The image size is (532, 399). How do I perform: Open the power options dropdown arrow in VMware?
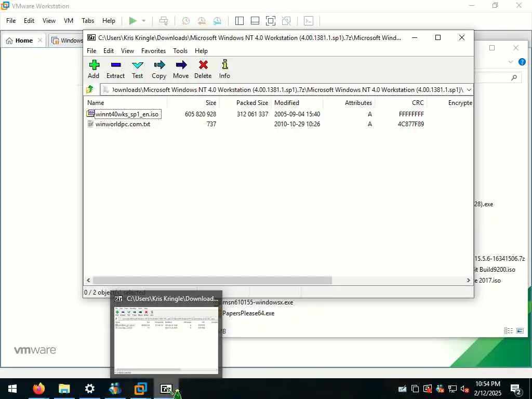(x=143, y=21)
